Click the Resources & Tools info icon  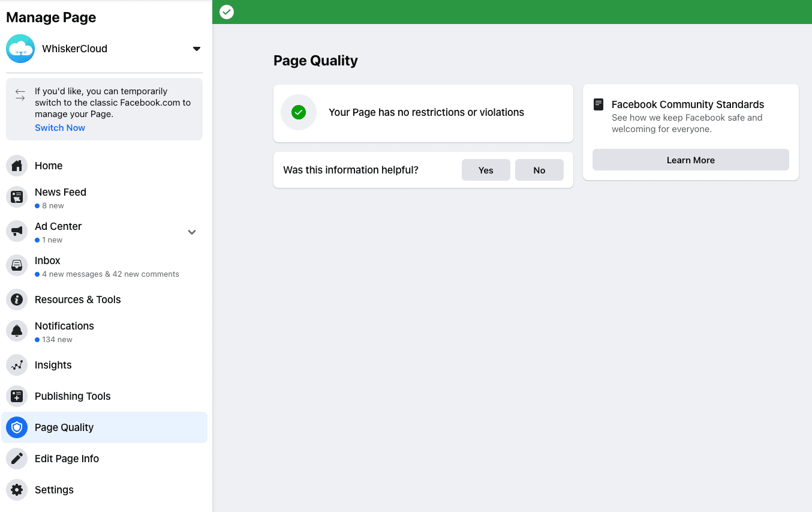pyautogui.click(x=17, y=300)
